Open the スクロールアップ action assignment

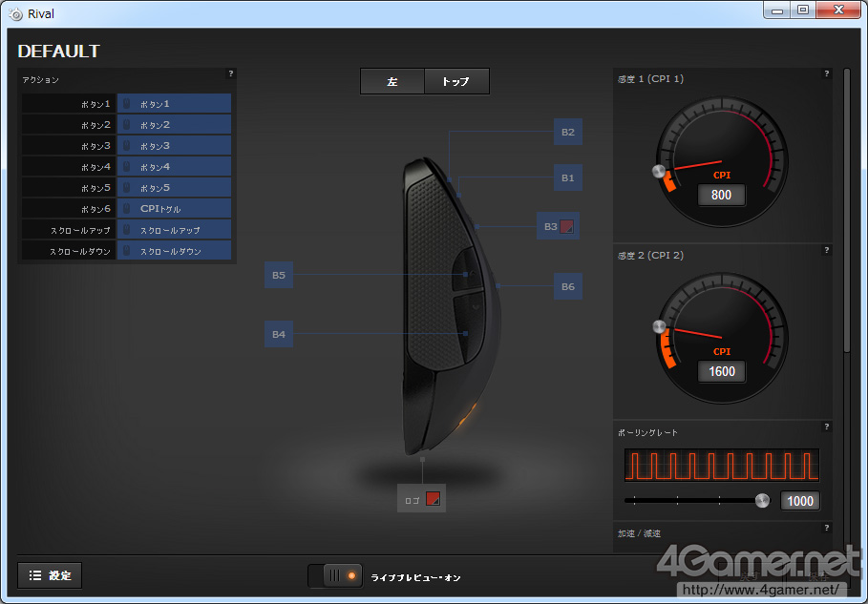coord(174,230)
